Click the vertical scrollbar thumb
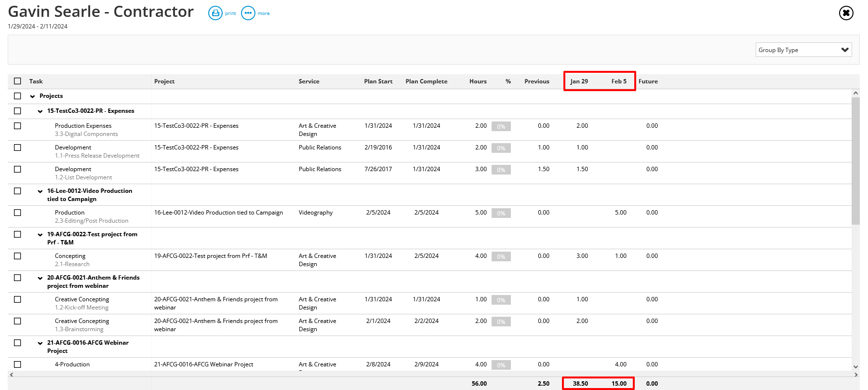868x390 pixels. point(855,161)
